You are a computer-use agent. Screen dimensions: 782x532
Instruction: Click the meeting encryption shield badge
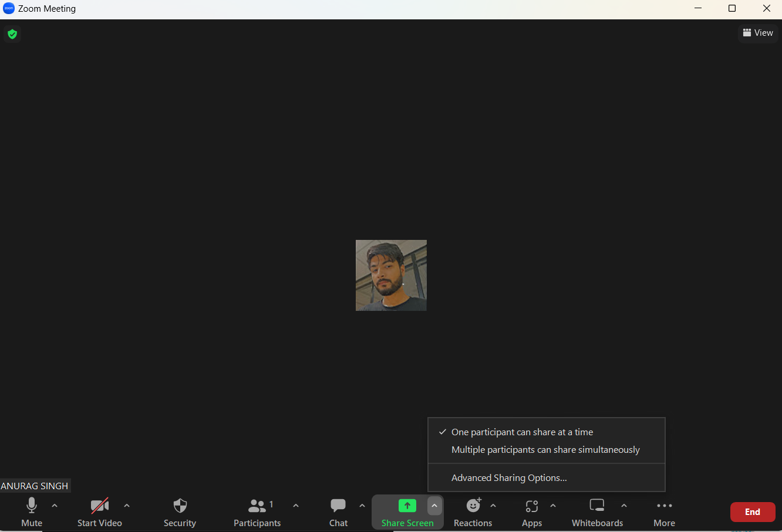[x=12, y=34]
